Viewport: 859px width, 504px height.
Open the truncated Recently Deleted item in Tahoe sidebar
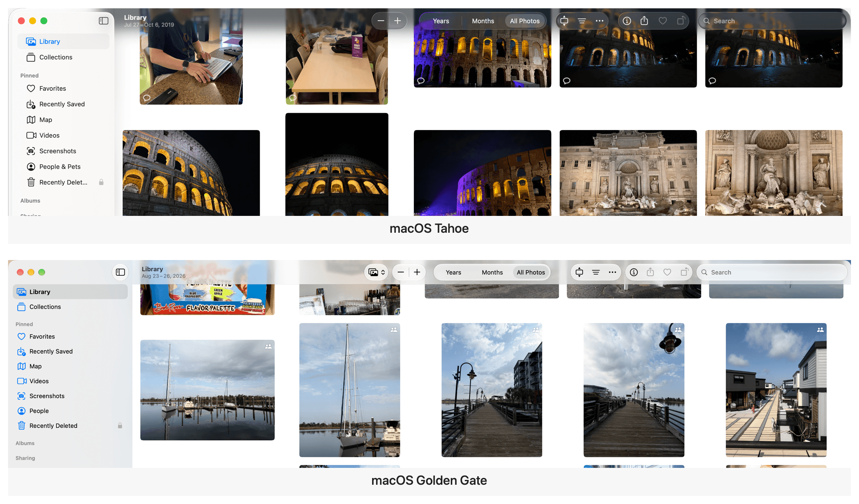63,183
